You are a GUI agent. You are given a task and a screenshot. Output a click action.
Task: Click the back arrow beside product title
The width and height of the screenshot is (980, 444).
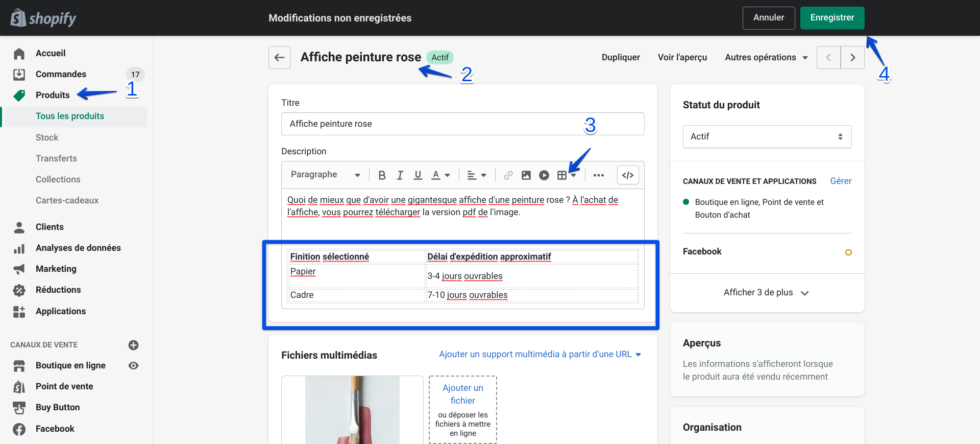click(x=279, y=57)
